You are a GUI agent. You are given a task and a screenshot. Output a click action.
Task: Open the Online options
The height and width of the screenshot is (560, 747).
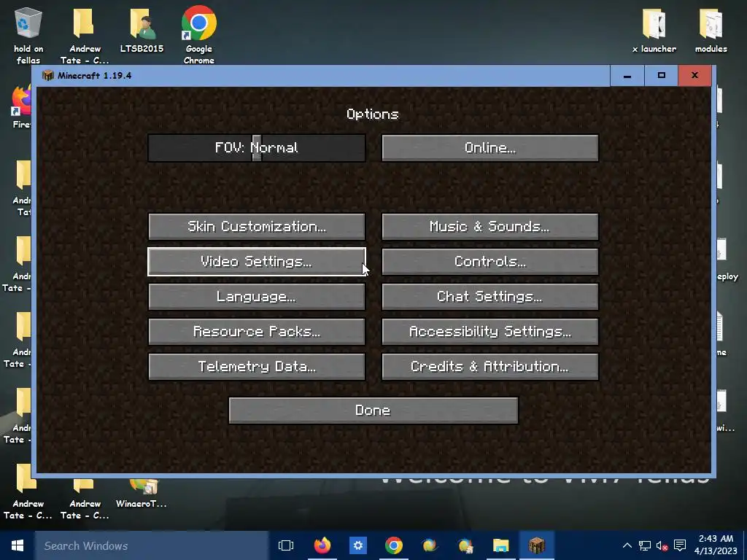489,148
